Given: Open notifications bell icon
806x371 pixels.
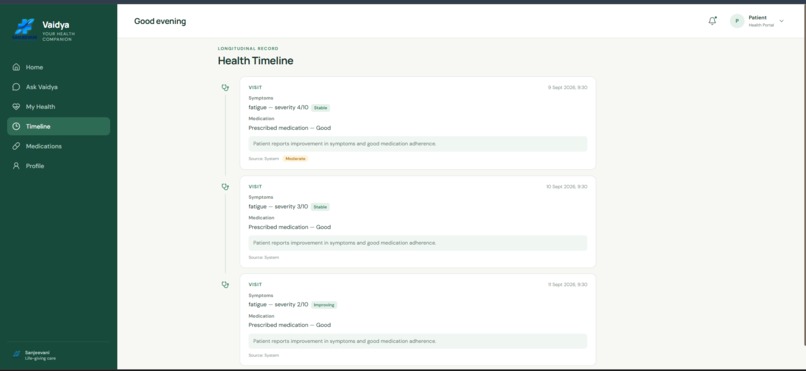Looking at the screenshot, I should click(712, 21).
